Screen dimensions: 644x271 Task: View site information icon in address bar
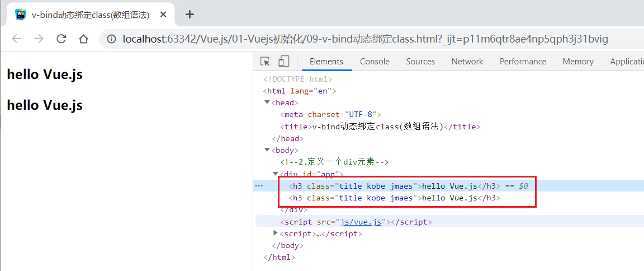coord(111,39)
